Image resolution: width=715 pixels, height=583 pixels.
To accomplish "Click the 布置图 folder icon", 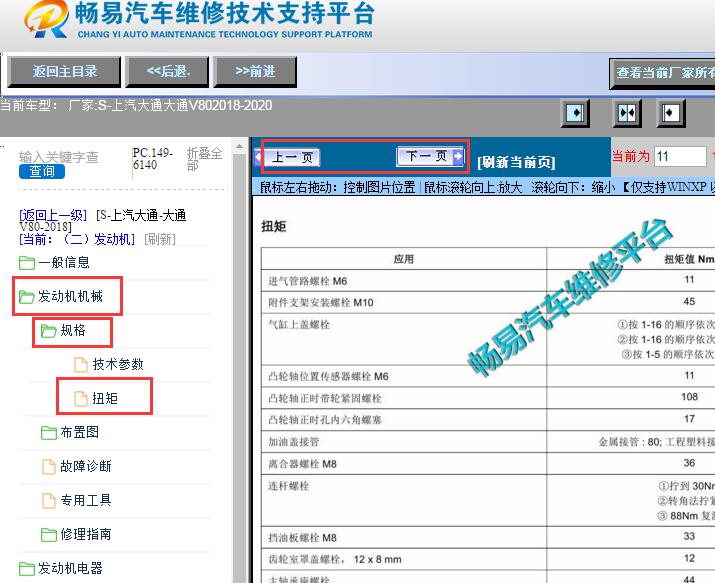I will point(49,433).
